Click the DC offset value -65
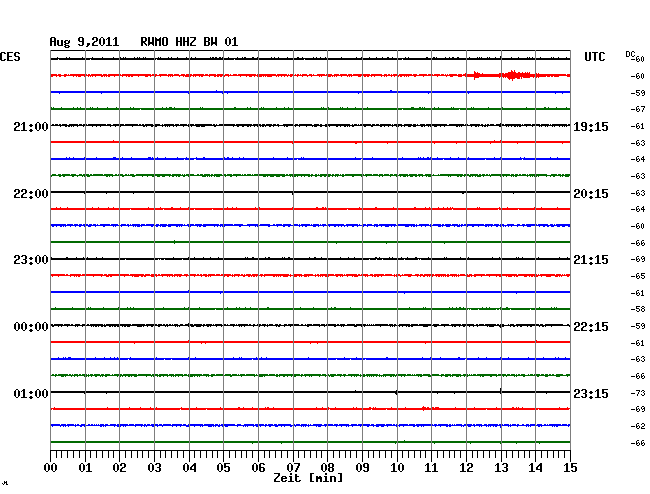Viewport: 650px width, 494px height. [x=638, y=276]
